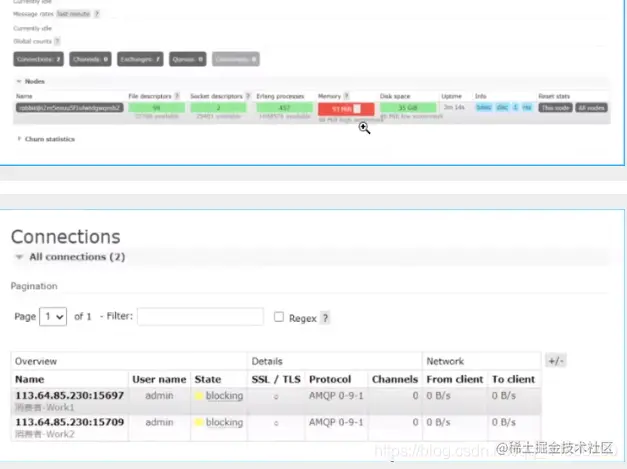The height and width of the screenshot is (469, 627).
Task: Open help for Memory column
Action: point(346,96)
